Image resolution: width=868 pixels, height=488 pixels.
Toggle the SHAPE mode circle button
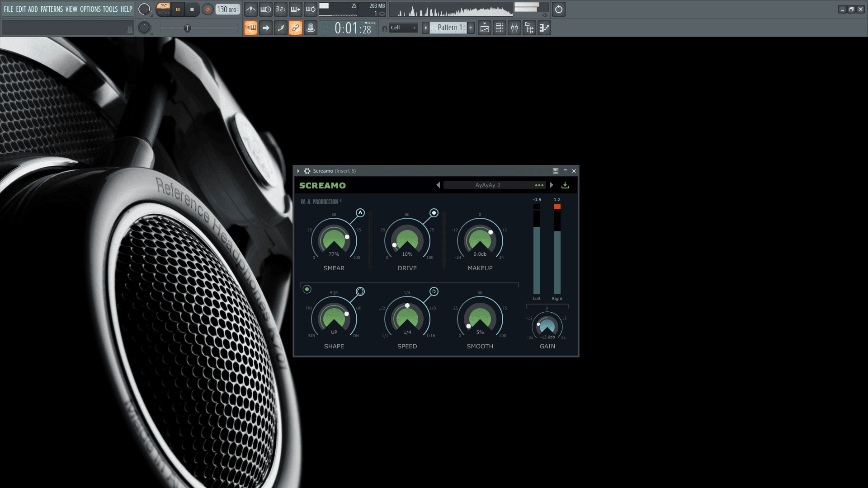pyautogui.click(x=360, y=291)
